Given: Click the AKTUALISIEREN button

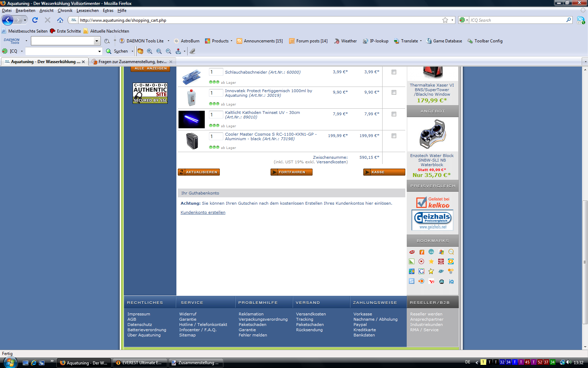Looking at the screenshot, I should click(199, 172).
